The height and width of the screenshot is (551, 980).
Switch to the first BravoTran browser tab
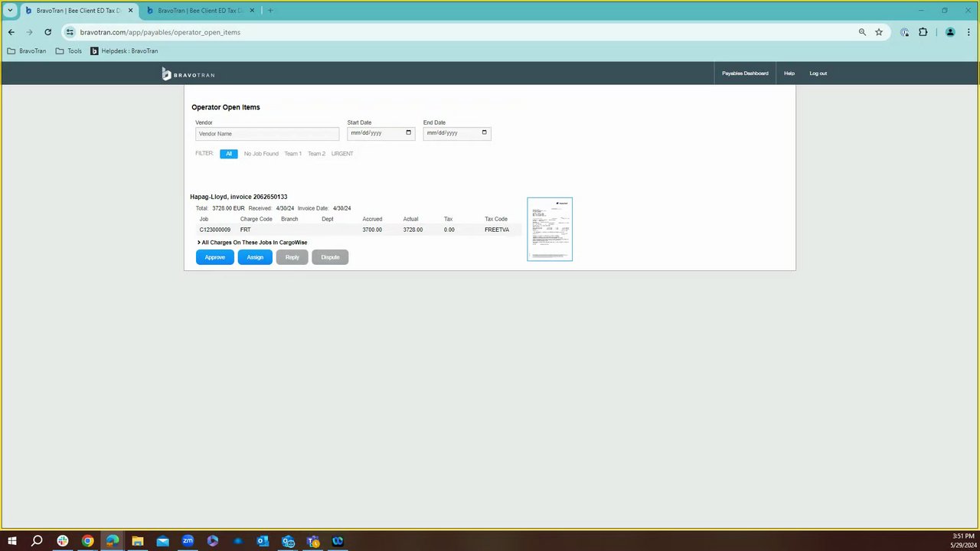78,11
